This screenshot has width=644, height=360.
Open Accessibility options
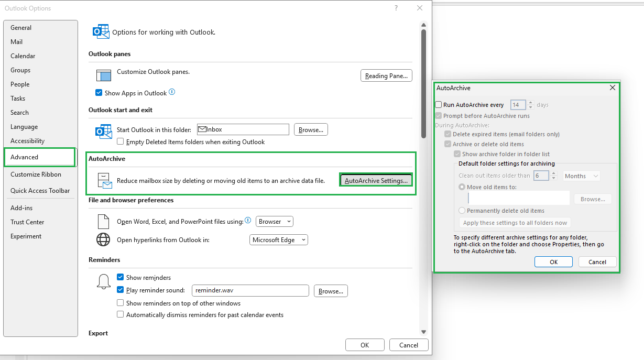(40, 141)
